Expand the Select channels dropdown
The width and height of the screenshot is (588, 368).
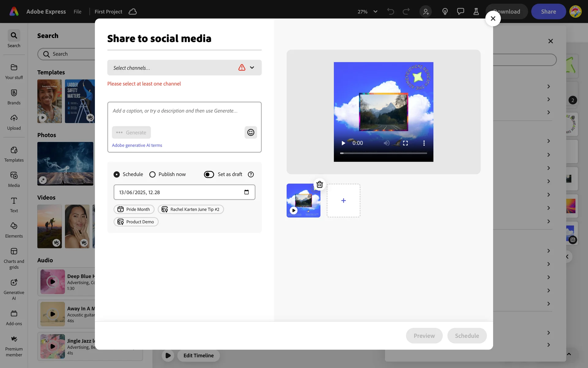(x=252, y=68)
